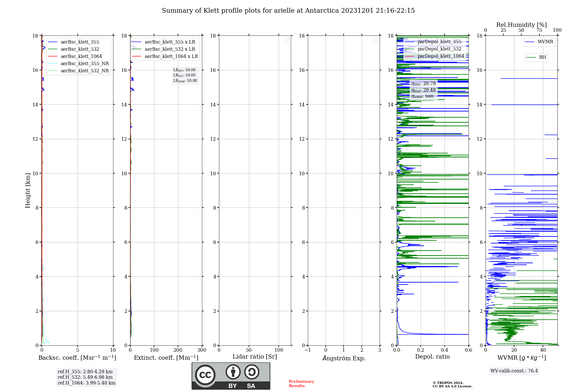The image size is (577, 392).
Task: Click the empty legend box in Ångström plot
Action: click(x=376, y=40)
